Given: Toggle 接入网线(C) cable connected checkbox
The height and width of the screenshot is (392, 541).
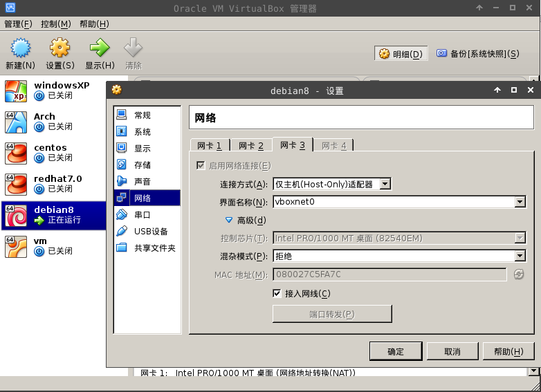Looking at the screenshot, I should click(277, 293).
